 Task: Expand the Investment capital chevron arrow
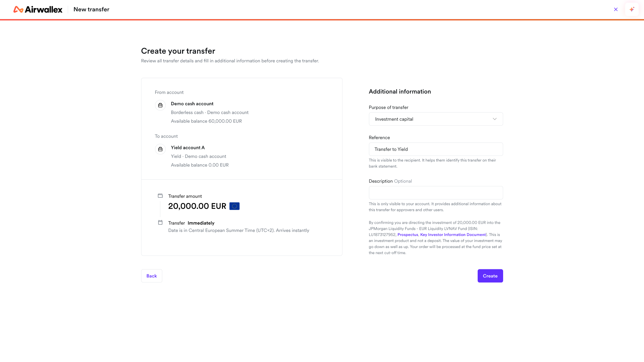click(495, 119)
